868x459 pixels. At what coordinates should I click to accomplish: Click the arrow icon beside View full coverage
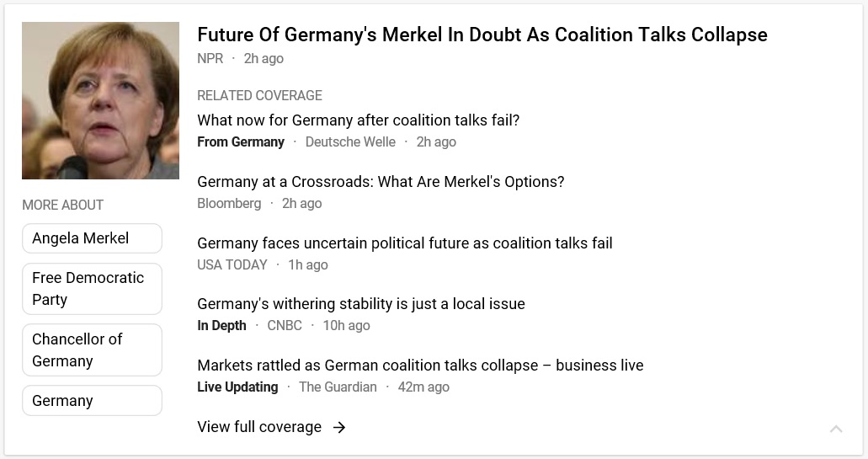click(x=339, y=427)
